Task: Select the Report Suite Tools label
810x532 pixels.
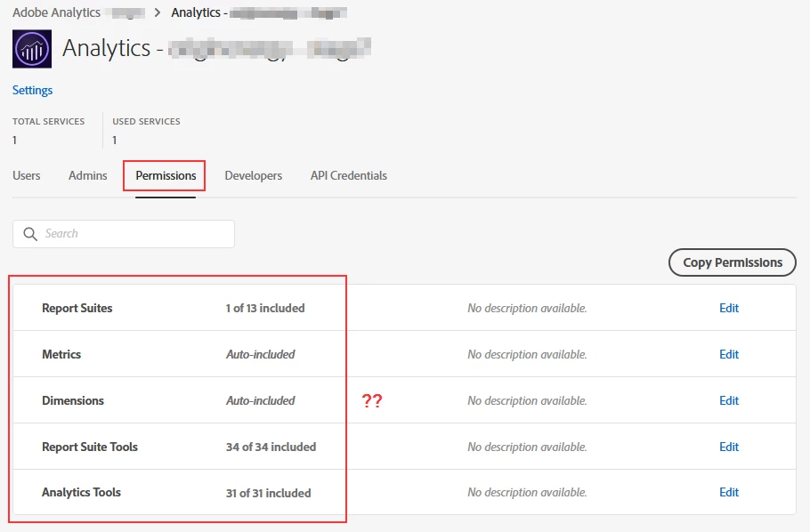Action: (90, 447)
